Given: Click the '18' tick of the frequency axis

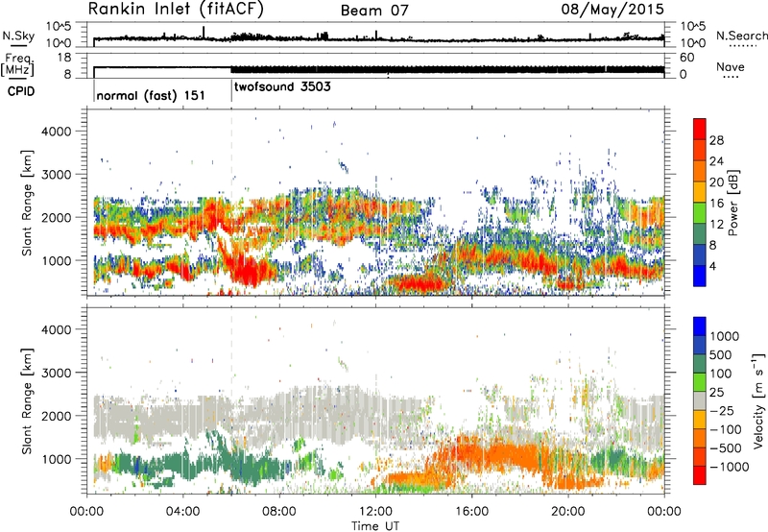Looking at the screenshot, I should [64, 58].
